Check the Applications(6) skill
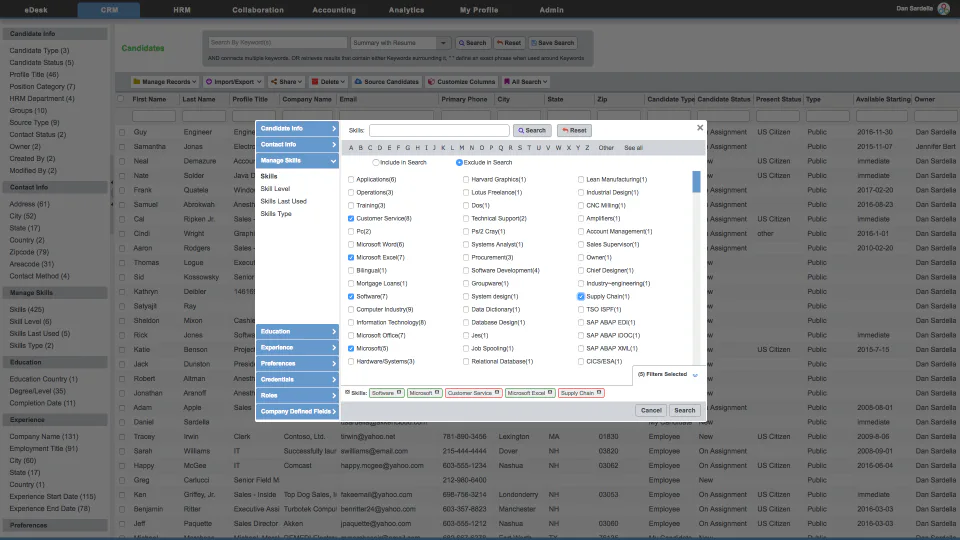960x540 pixels. coord(351,179)
